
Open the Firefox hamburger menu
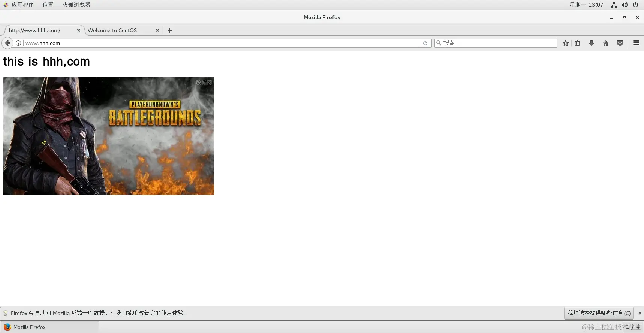pos(636,43)
